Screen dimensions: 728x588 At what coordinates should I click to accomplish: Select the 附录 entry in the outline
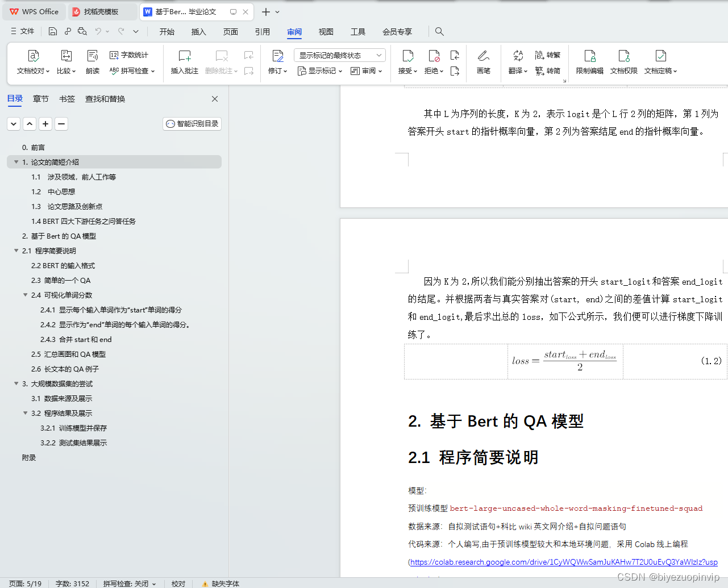28,457
